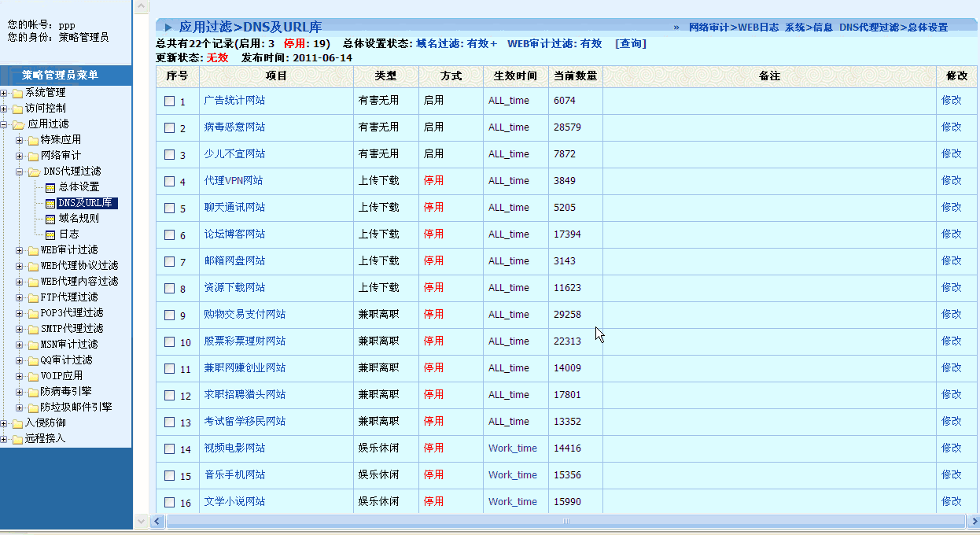Click the page icon beside 域名规则
The height and width of the screenshot is (535, 980).
tap(50, 219)
